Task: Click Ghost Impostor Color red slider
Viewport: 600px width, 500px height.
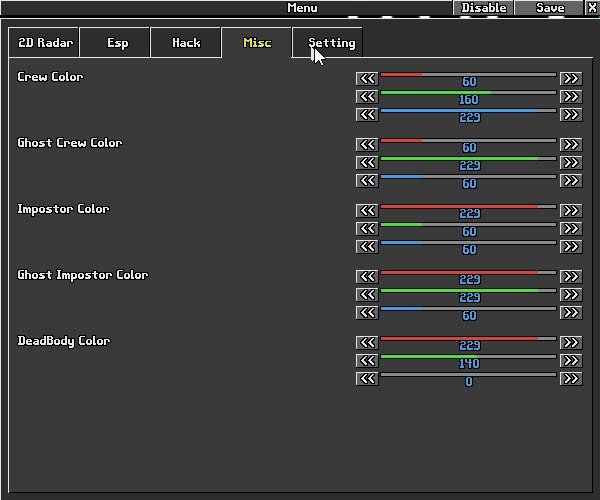Action: coord(468,273)
